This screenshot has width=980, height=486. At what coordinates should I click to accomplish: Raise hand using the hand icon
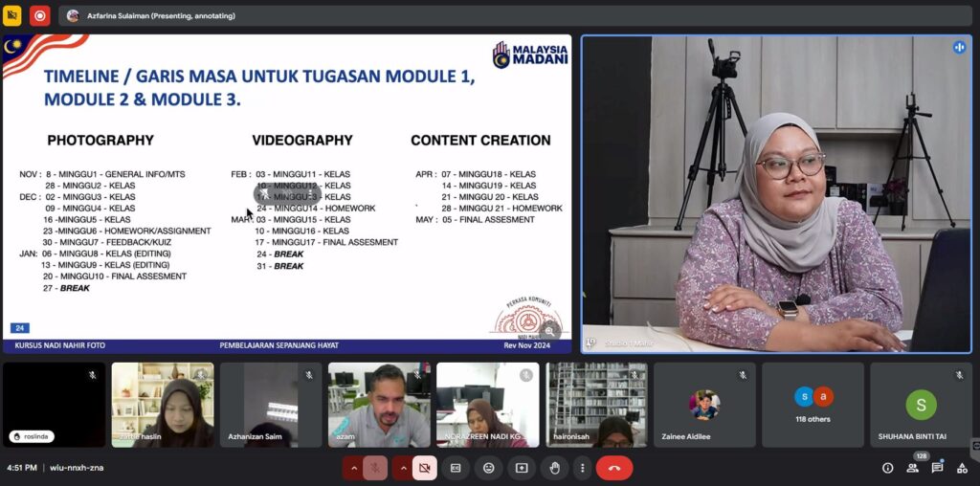[554, 468]
